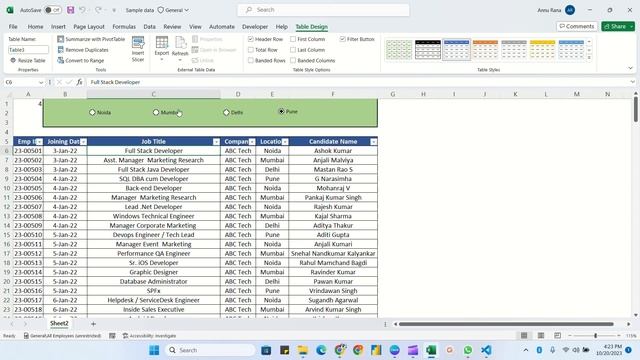Open File Explorer from taskbar
This screenshot has height=360, width=640.
pos(303,350)
